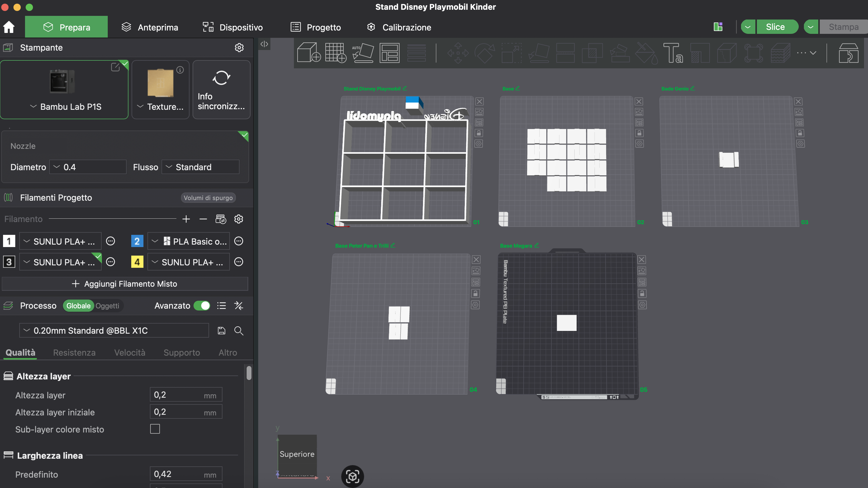Click the home icon
Viewport: 868px width, 488px height.
[9, 27]
